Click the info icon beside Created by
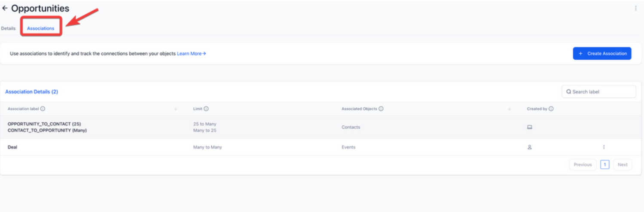This screenshot has height=212, width=644. point(551,109)
